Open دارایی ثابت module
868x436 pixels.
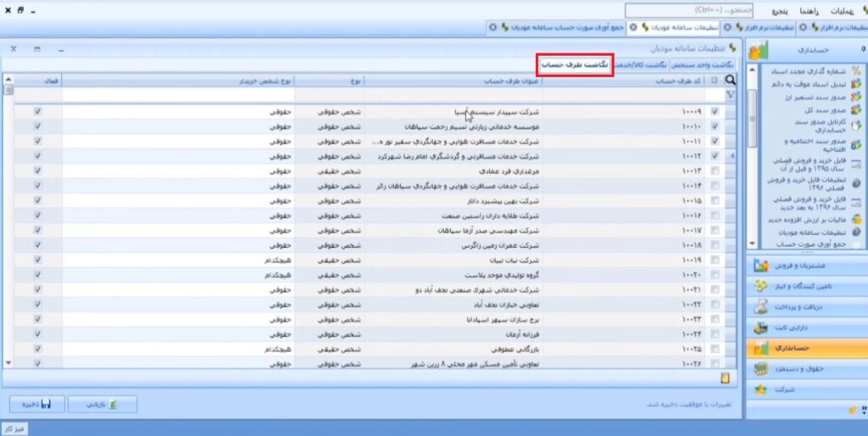pyautogui.click(x=805, y=328)
